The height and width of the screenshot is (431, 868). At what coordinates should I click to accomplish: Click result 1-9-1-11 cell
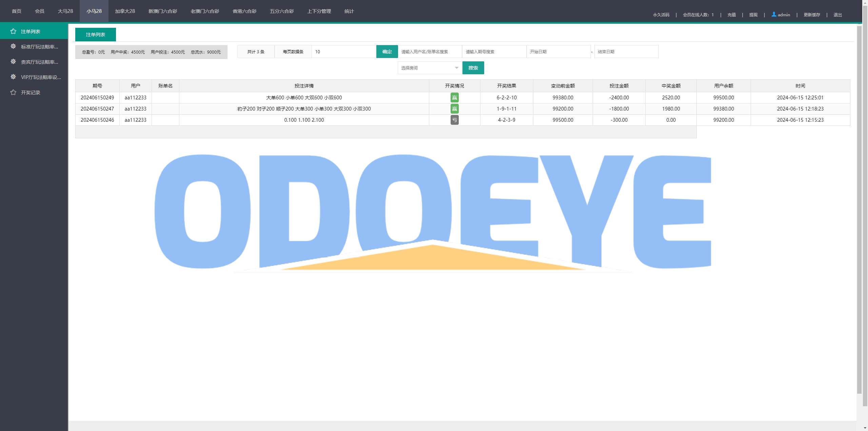click(x=507, y=109)
